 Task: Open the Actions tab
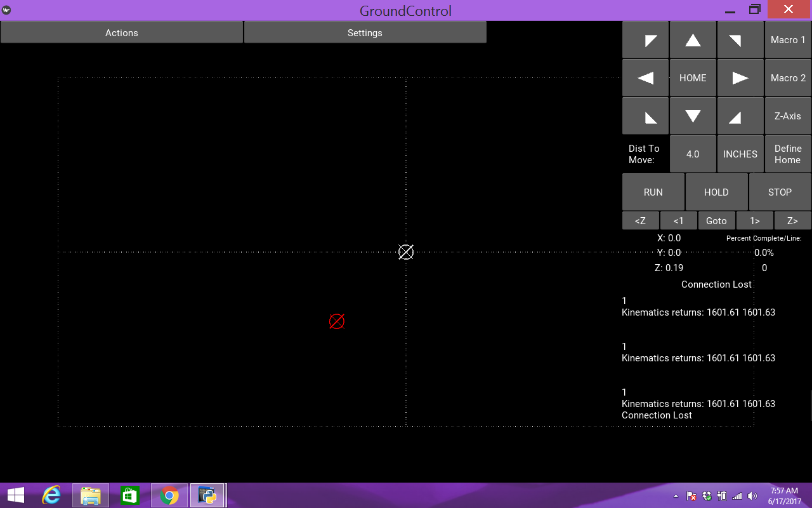pyautogui.click(x=121, y=32)
